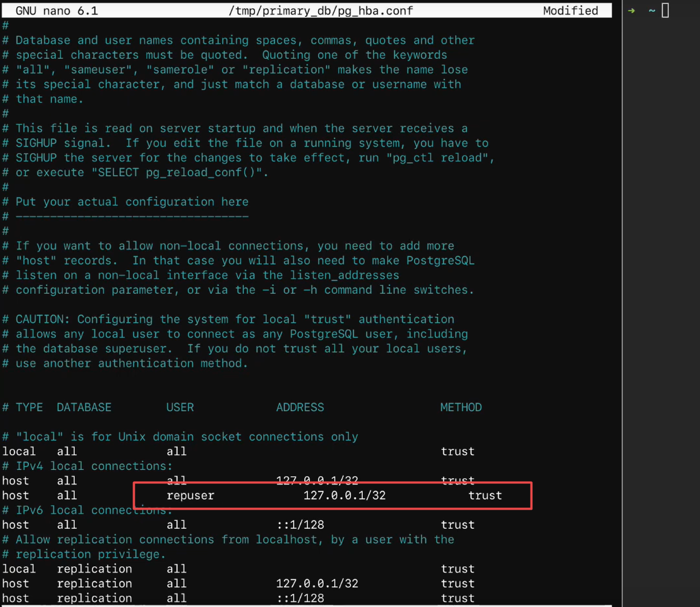
Task: Click the comment 'Put your actual configuration here'
Action: 132,202
